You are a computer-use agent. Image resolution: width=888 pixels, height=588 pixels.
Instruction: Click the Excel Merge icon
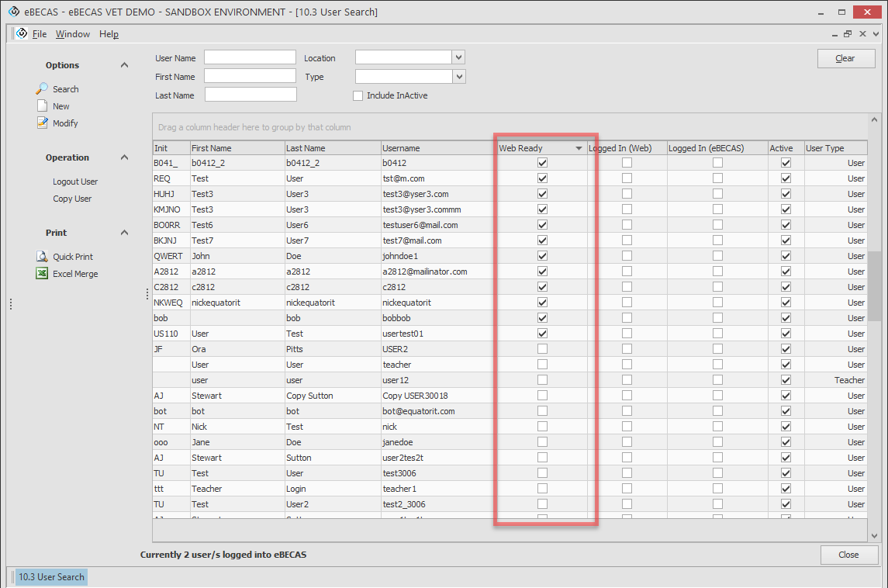[43, 274]
